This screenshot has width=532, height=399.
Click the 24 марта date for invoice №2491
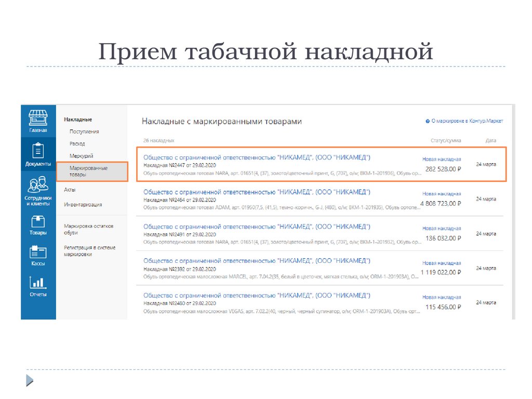pos(486,234)
